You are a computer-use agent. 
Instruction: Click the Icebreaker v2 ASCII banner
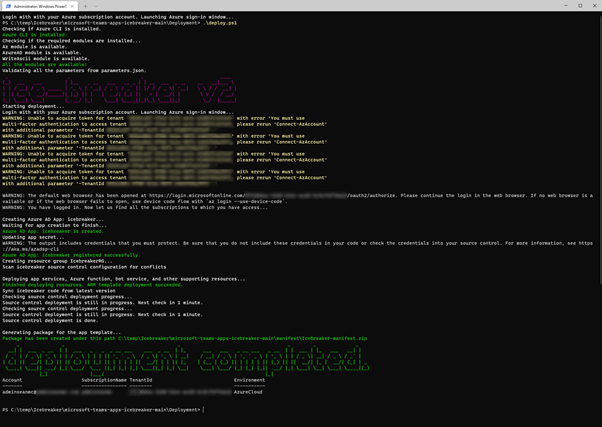click(x=120, y=90)
